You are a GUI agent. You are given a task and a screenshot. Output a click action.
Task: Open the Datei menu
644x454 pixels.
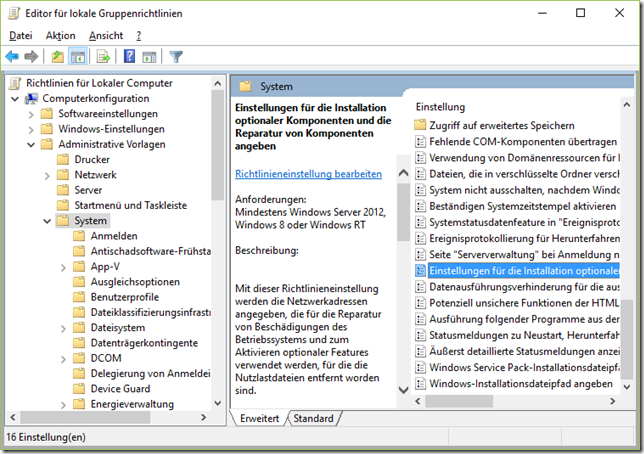21,36
